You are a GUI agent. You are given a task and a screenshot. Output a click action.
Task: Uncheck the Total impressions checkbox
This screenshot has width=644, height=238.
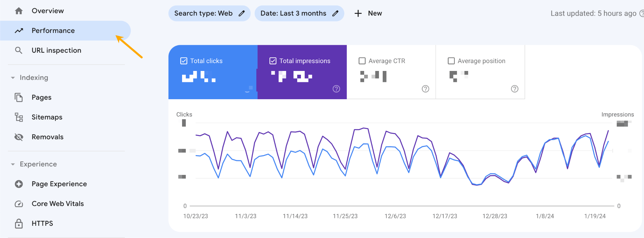[273, 61]
